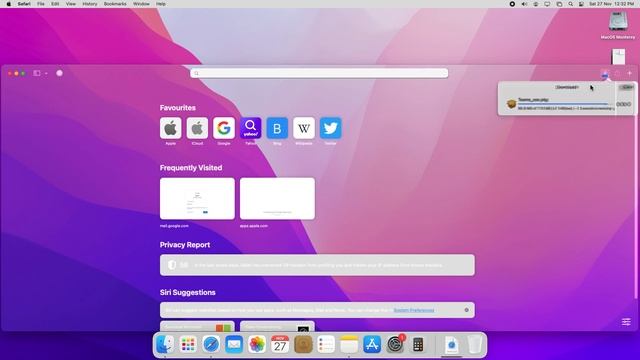This screenshot has width=640, height=360.
Task: Open the Apple menu
Action: 9,4
